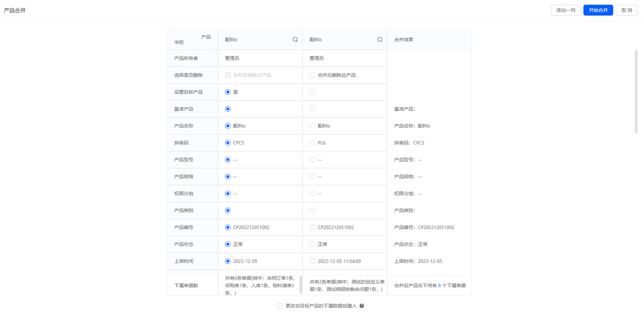Tick 更改非目标产品的下属数据创建人 checkbox

[x=280, y=306]
